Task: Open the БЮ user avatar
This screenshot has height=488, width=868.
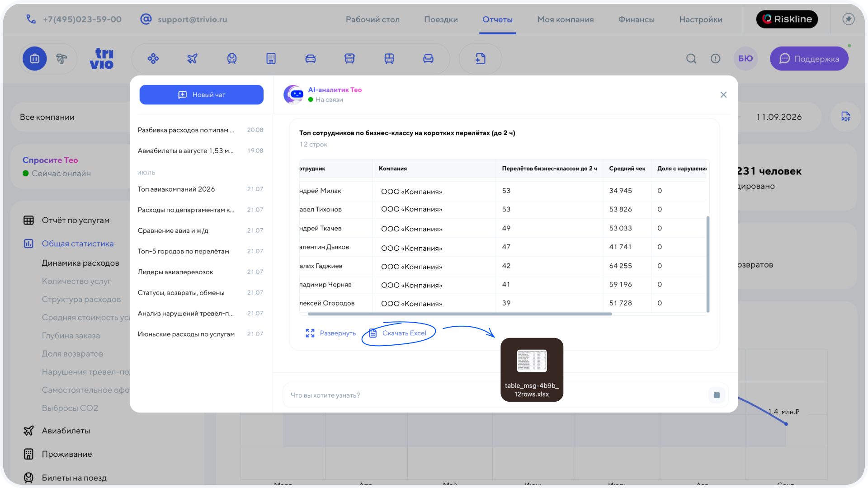Action: 745,59
